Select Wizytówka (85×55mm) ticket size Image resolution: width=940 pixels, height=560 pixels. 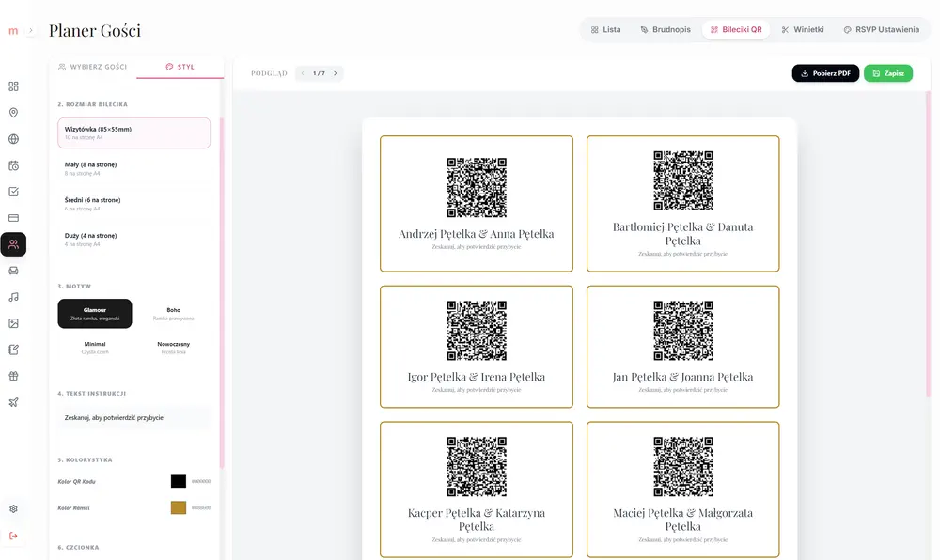(x=133, y=133)
